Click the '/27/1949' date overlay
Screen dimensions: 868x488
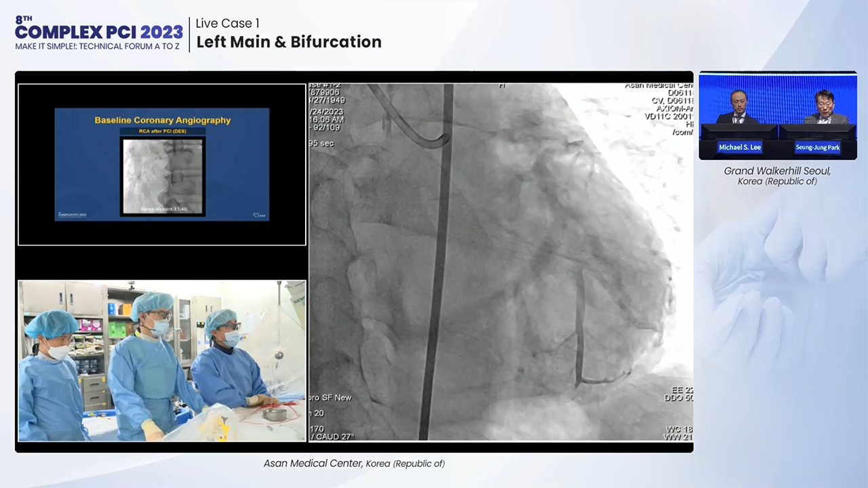click(x=328, y=102)
